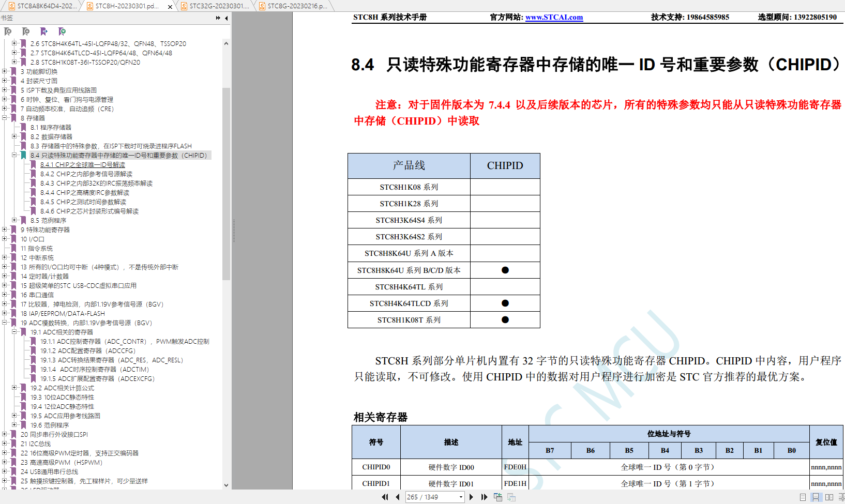Click table row STC8H1K08T 系列

(444, 320)
